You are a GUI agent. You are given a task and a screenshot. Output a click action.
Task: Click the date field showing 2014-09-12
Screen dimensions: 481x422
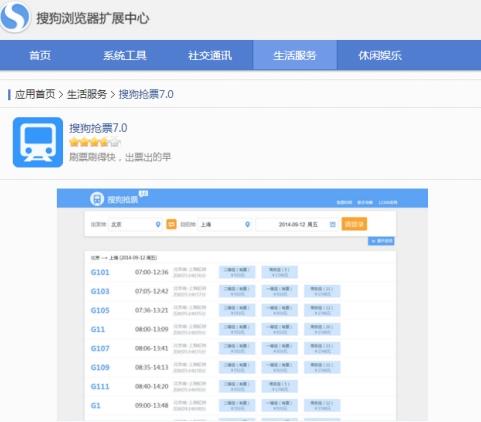click(x=296, y=224)
